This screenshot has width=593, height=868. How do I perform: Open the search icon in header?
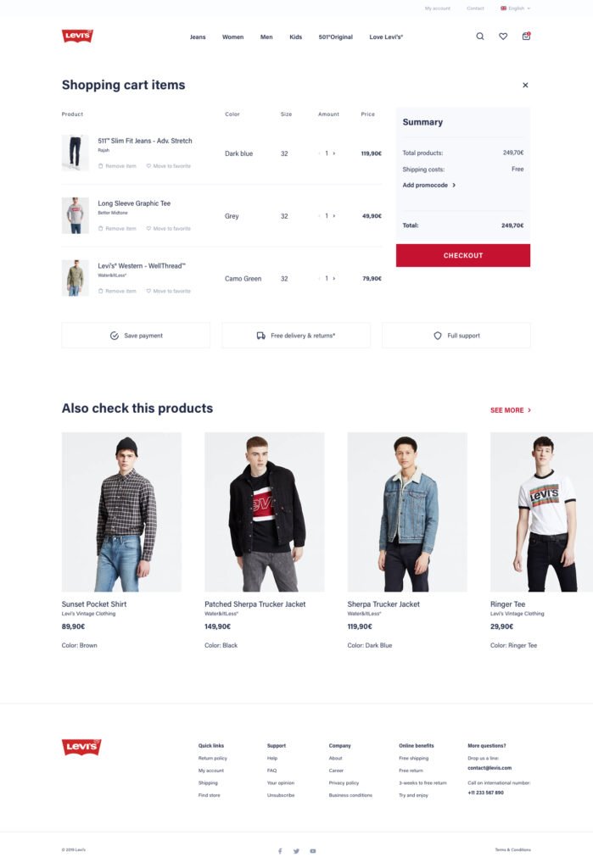[480, 36]
